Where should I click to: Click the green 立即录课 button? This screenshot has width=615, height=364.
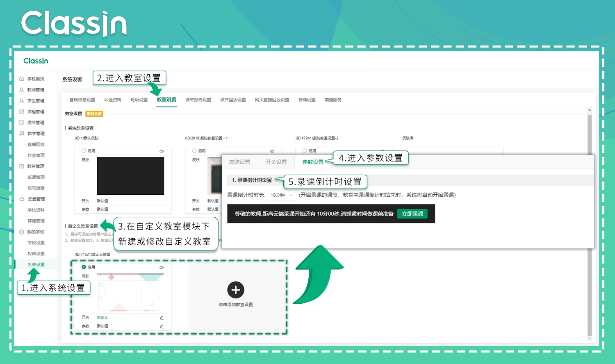412,214
